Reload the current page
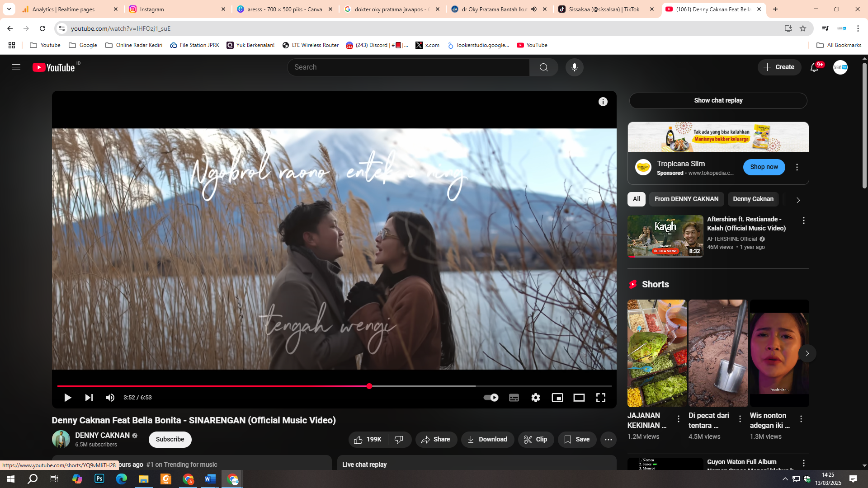868x488 pixels. 42,28
